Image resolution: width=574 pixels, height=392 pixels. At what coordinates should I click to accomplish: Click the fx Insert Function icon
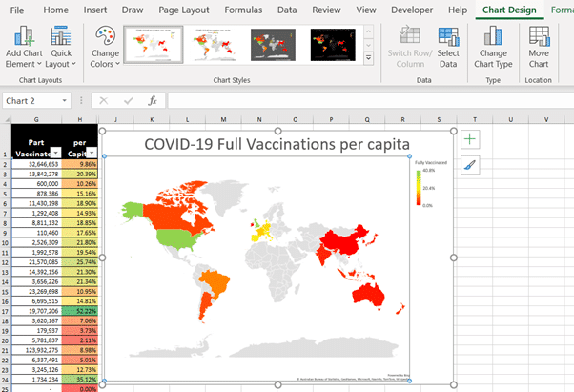coord(153,101)
